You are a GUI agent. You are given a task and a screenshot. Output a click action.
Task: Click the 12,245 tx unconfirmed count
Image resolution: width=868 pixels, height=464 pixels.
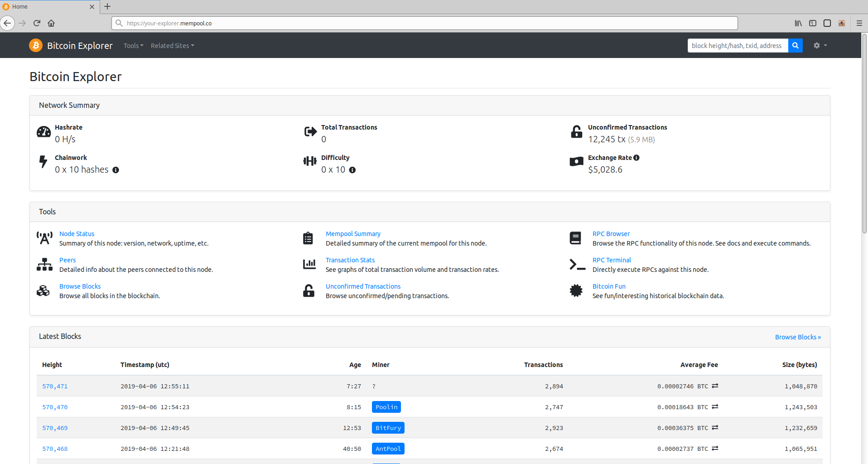[607, 139]
